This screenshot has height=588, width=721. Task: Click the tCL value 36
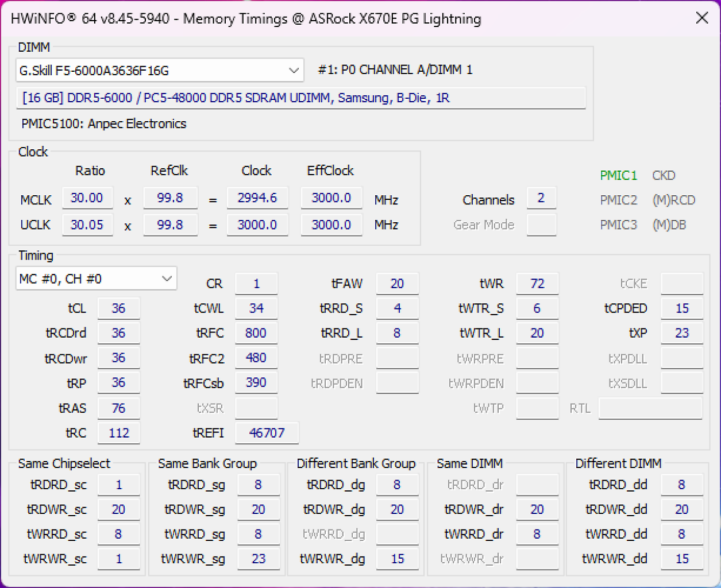click(x=118, y=308)
